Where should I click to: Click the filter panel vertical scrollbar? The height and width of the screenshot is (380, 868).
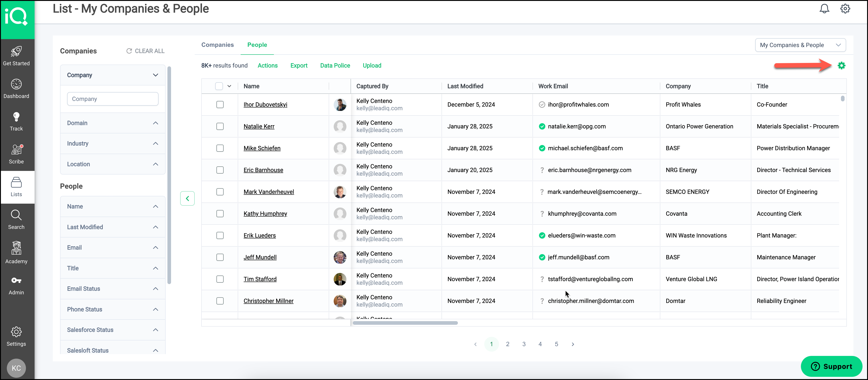pyautogui.click(x=169, y=175)
